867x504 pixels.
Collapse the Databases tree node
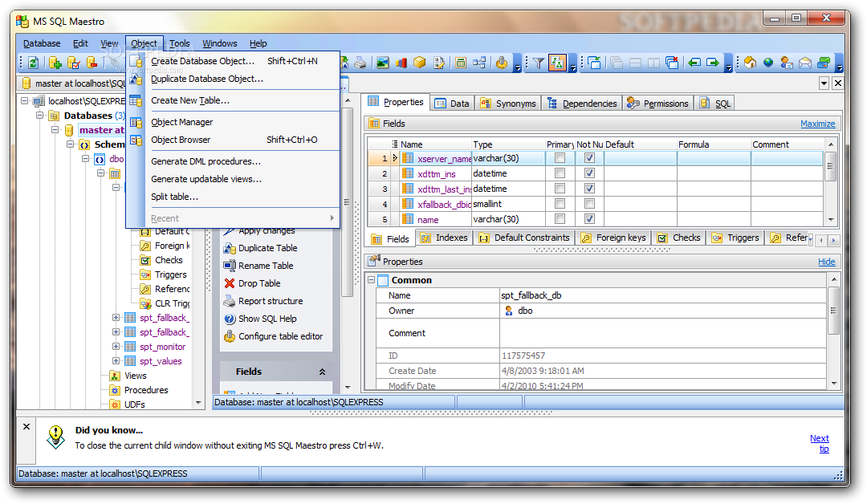pos(40,115)
